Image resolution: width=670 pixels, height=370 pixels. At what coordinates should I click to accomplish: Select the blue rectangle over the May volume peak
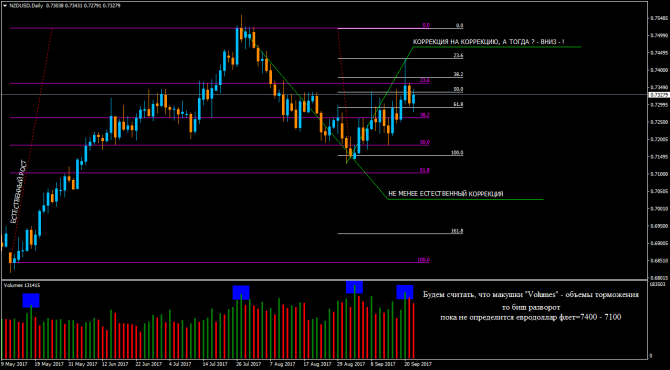pyautogui.click(x=31, y=300)
